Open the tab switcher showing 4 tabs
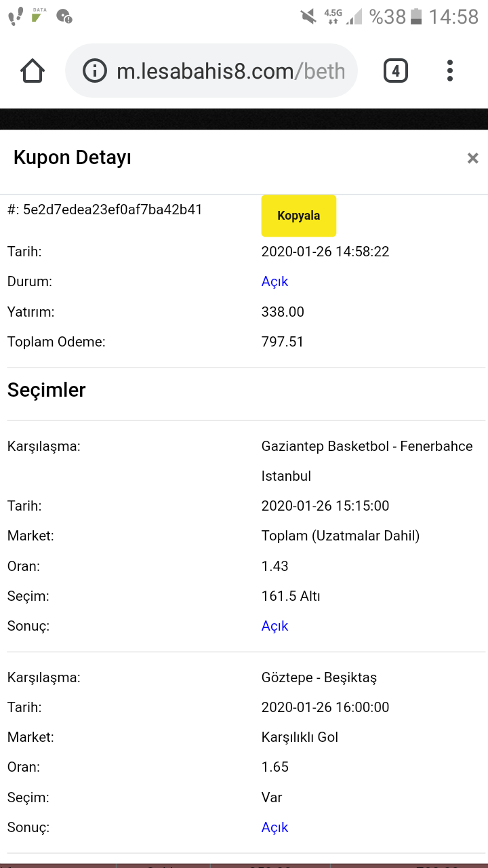This screenshot has width=488, height=868. [x=396, y=71]
